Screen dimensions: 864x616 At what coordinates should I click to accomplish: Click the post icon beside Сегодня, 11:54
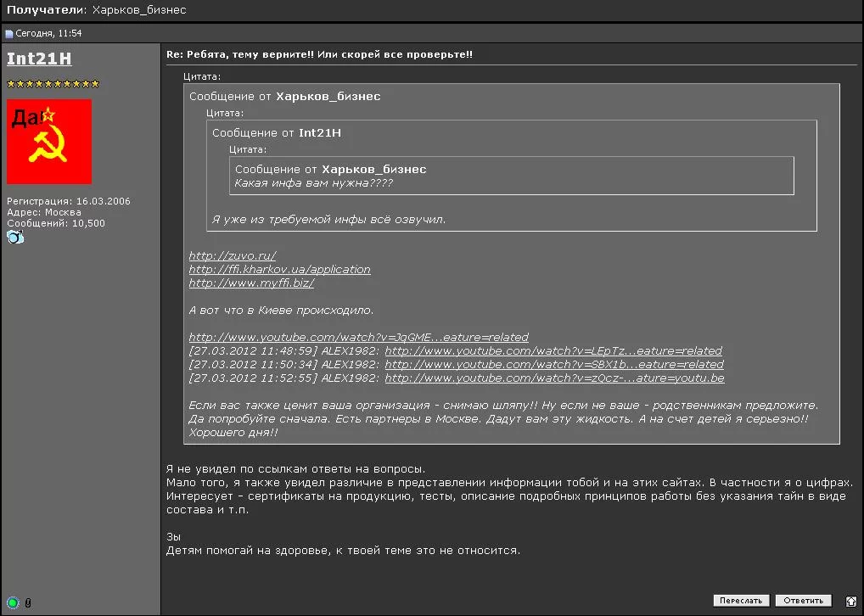[9, 34]
